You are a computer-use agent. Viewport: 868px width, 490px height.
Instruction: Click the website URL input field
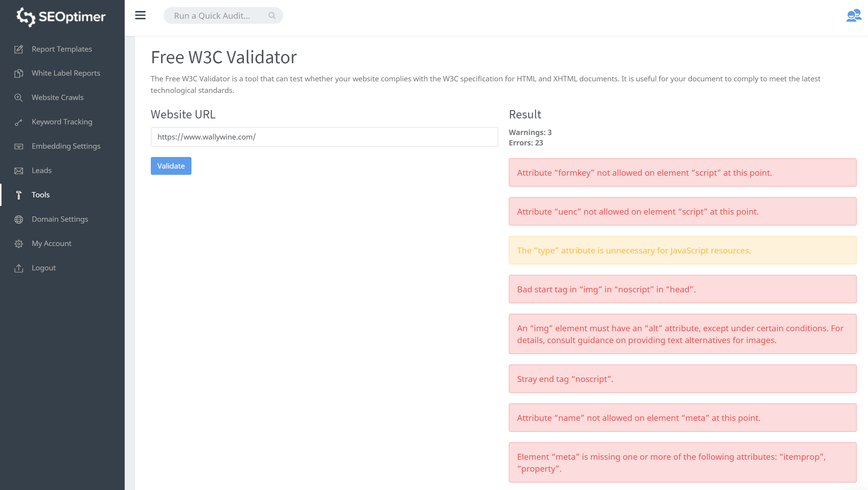[324, 137]
